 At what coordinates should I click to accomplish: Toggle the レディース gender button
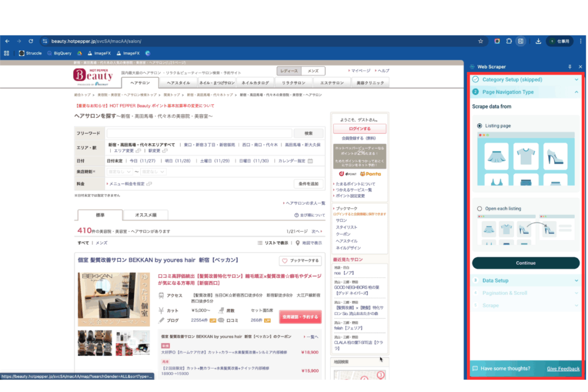coord(289,71)
